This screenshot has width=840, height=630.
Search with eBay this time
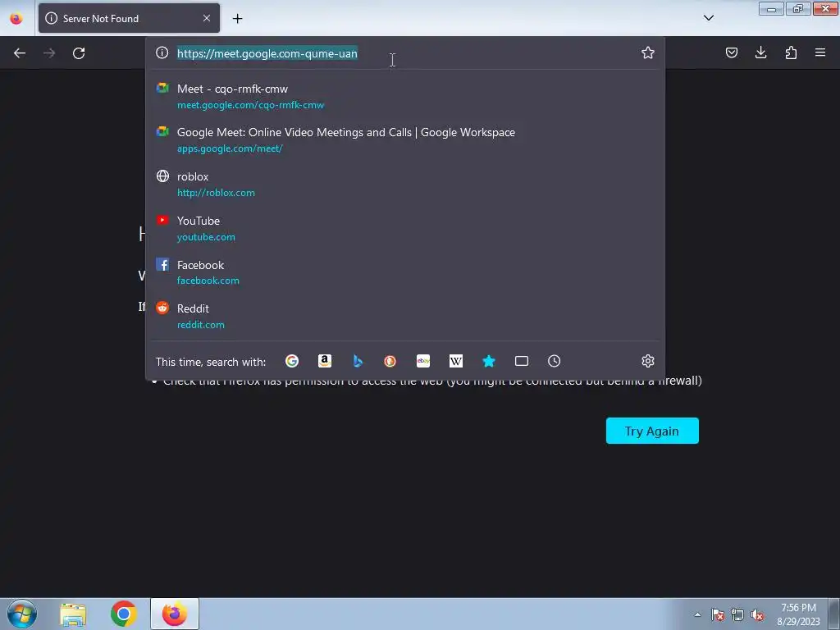(x=423, y=361)
